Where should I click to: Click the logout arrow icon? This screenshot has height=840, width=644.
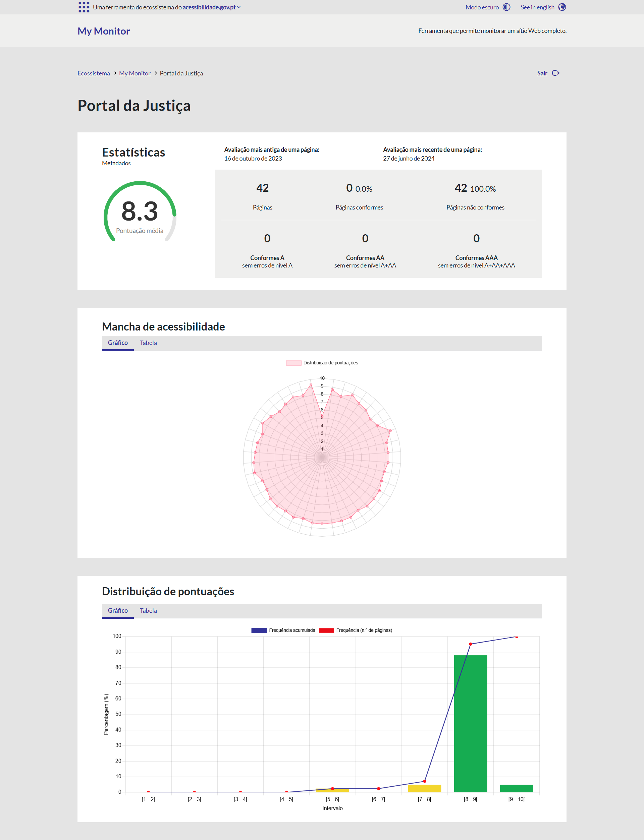555,73
